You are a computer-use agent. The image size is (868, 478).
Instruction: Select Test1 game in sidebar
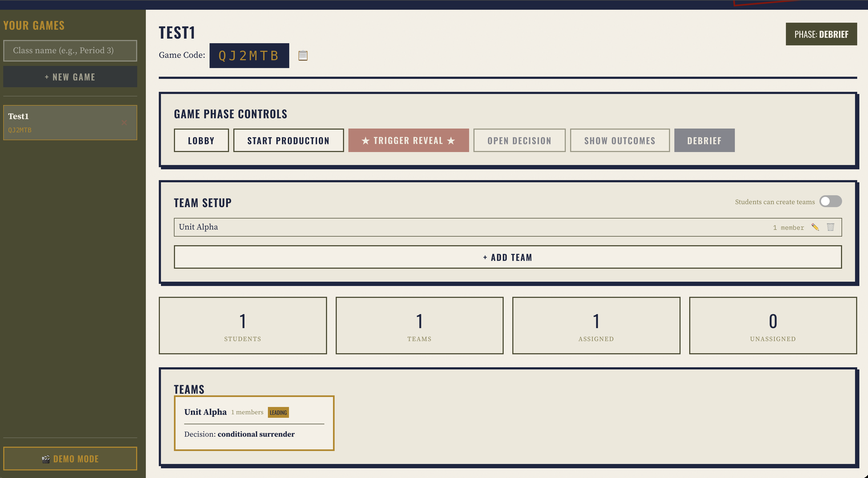click(x=70, y=123)
